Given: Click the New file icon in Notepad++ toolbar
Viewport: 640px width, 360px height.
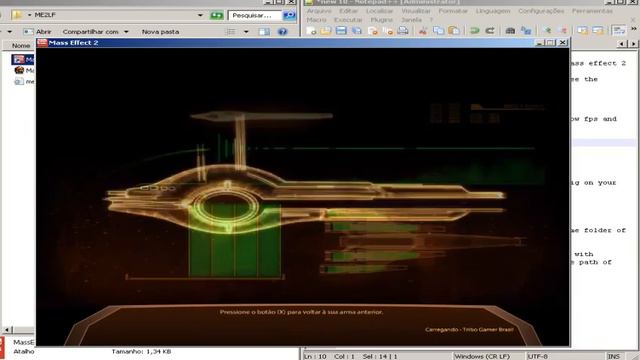Looking at the screenshot, I should point(311,31).
